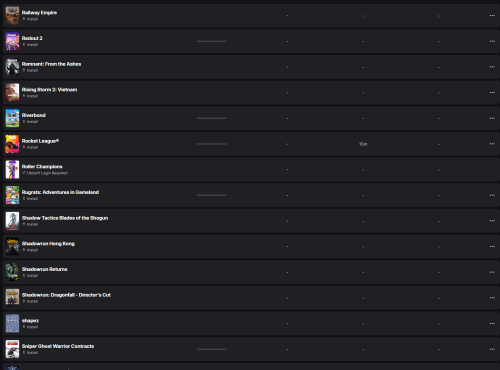Image resolution: width=500 pixels, height=370 pixels.
Task: Select the Shadow Tactics Blades of the Shogun title
Action: (65, 218)
